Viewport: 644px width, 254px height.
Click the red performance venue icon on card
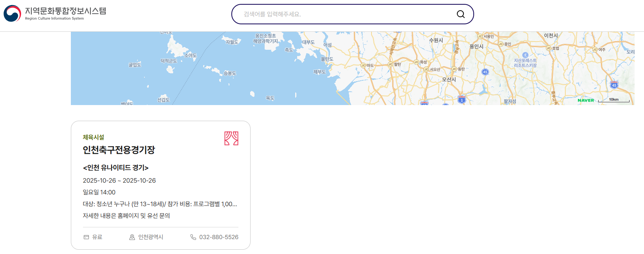tap(231, 138)
